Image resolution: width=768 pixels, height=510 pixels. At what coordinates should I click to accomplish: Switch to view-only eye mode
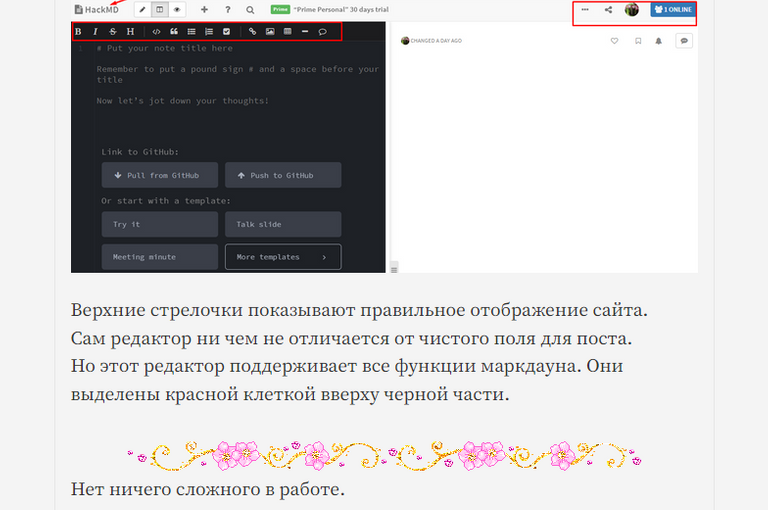[x=177, y=9]
